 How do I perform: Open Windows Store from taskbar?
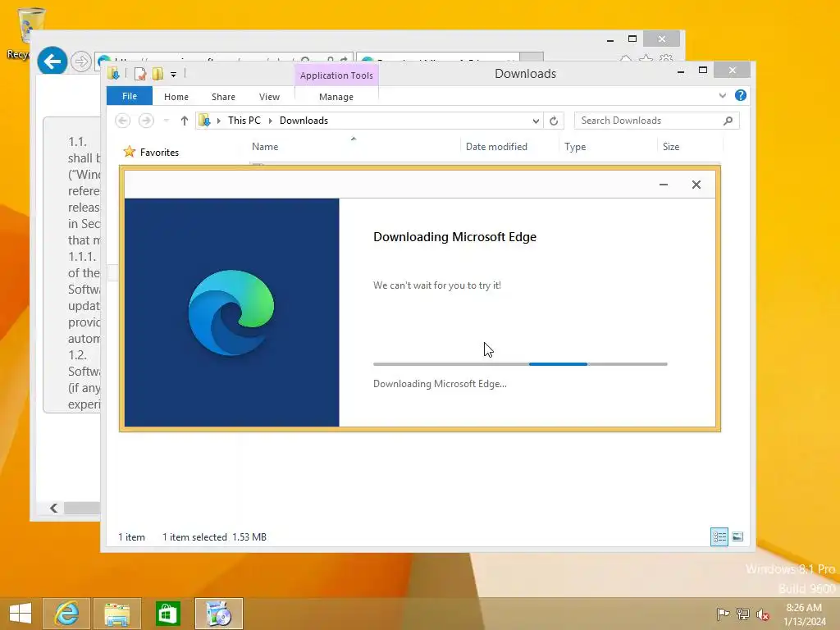(167, 614)
